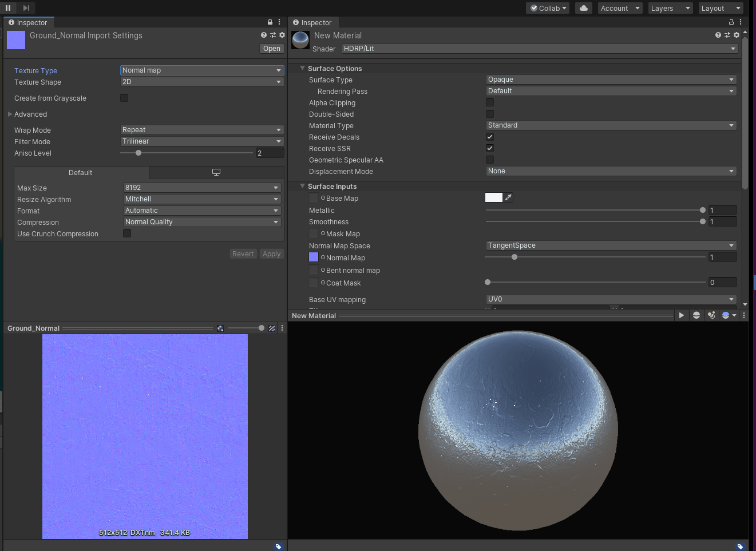Select the left Inspector tab
This screenshot has width=756, height=551.
click(x=29, y=22)
